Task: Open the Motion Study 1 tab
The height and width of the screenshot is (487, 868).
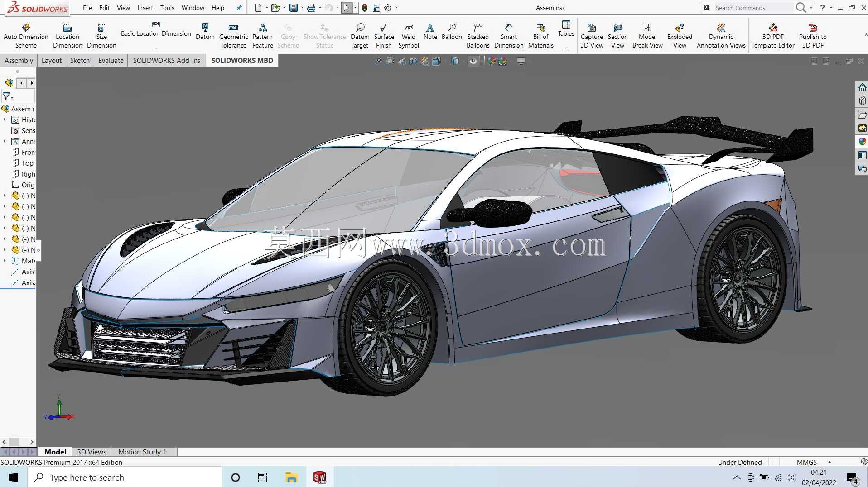Action: (142, 452)
